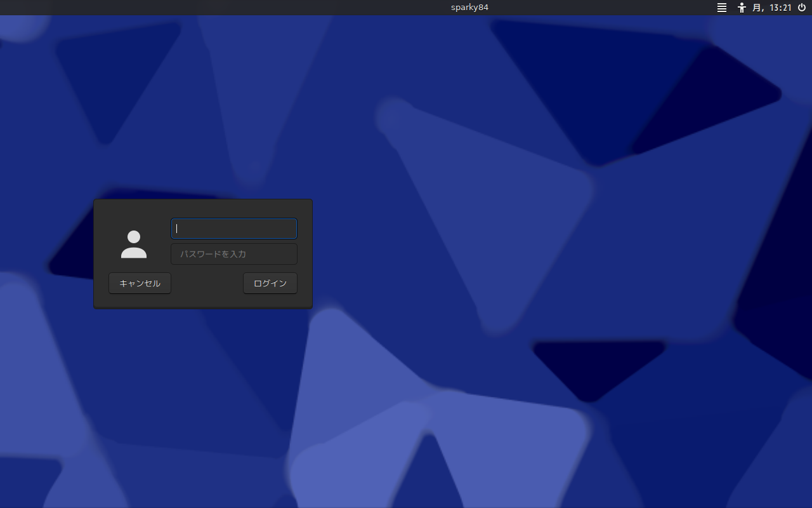Click the power icon in top panel
The width and height of the screenshot is (812, 508).
click(802, 8)
